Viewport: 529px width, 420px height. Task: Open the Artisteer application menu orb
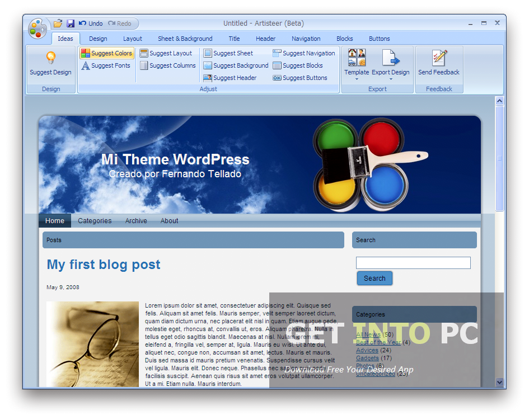coord(38,29)
